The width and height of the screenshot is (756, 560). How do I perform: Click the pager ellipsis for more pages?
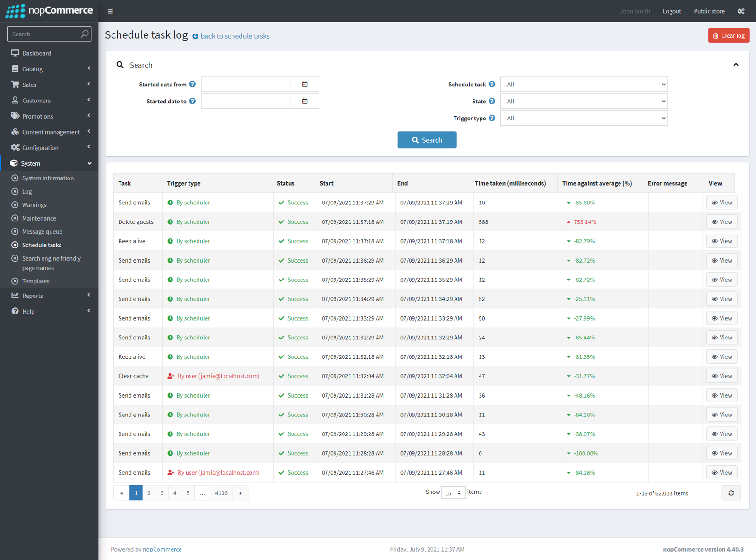pyautogui.click(x=202, y=493)
